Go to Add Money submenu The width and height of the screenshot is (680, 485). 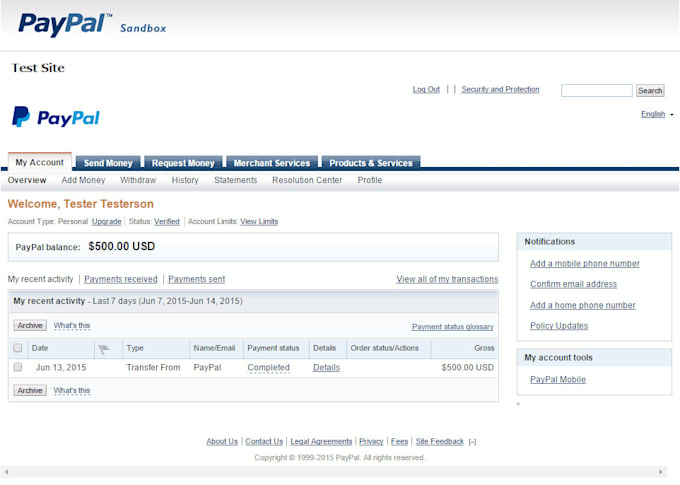[83, 180]
